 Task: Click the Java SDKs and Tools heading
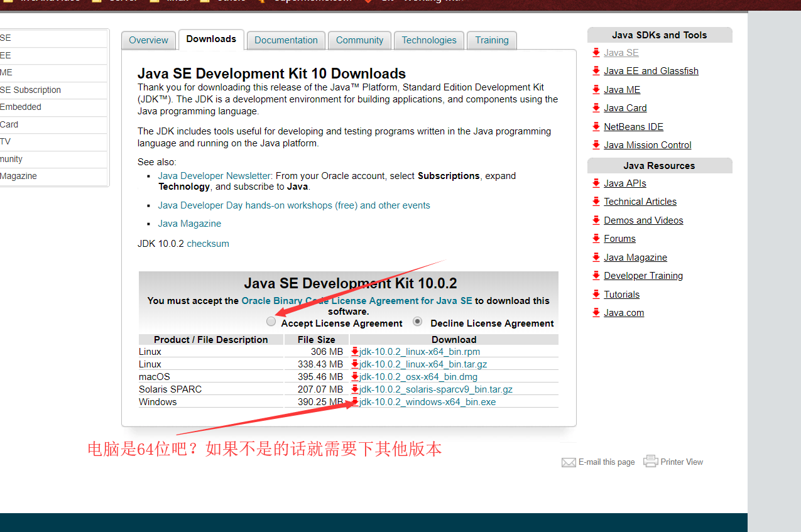click(x=660, y=35)
